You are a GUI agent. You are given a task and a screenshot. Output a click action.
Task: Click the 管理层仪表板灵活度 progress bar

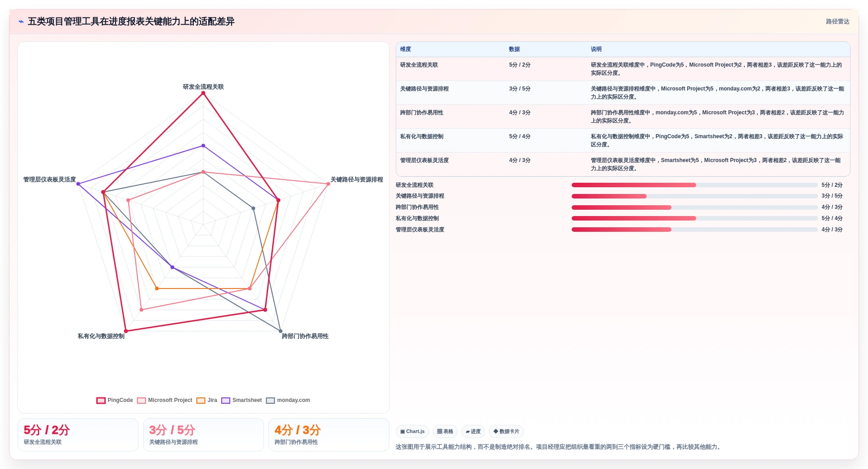(x=695, y=230)
